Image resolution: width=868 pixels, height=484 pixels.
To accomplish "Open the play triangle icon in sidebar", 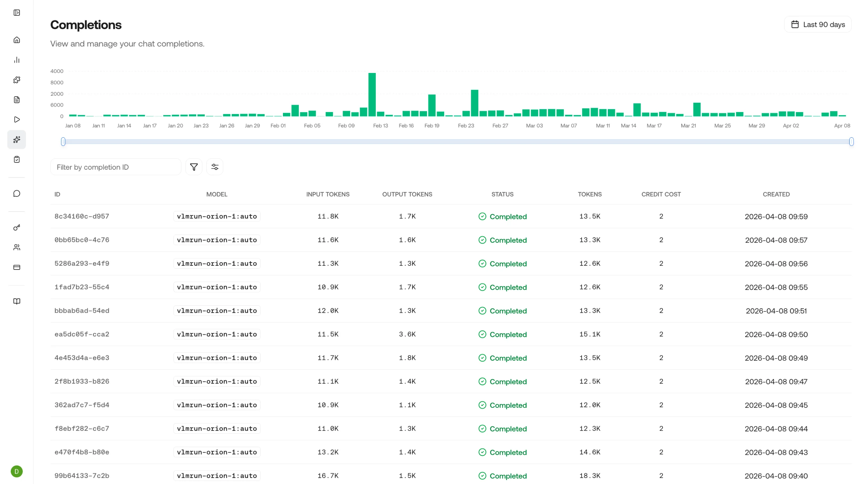I will click(17, 120).
